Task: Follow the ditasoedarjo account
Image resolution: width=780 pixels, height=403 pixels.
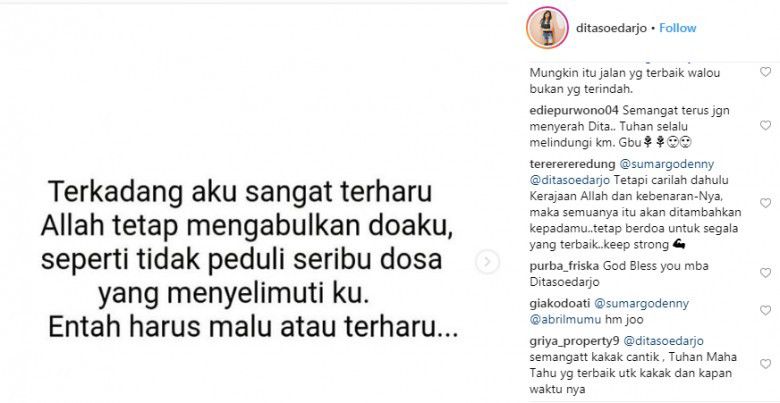Action: tap(678, 28)
